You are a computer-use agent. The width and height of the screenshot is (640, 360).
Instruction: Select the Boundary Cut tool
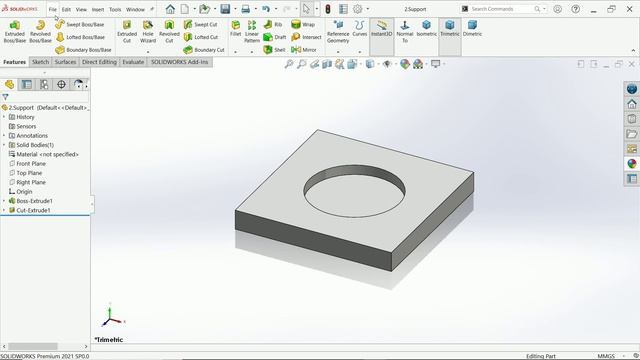[x=204, y=50]
